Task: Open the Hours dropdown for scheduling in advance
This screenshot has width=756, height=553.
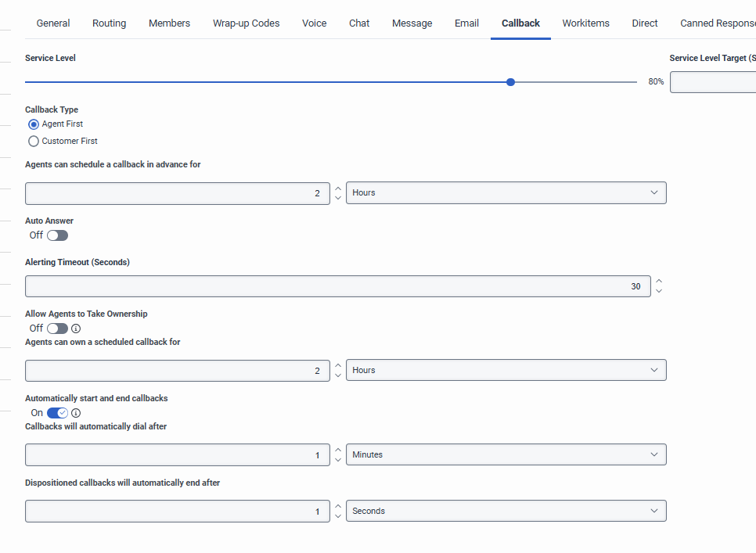Action: pyautogui.click(x=506, y=193)
